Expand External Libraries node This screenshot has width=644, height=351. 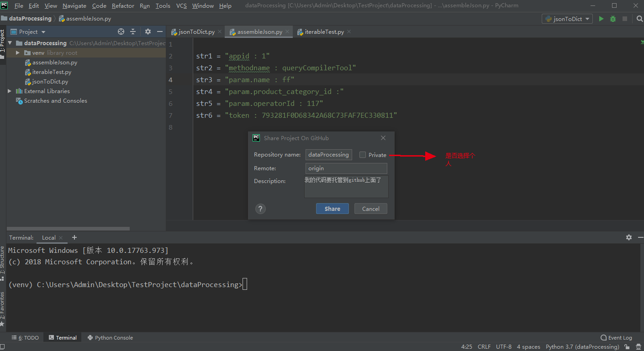pos(10,91)
